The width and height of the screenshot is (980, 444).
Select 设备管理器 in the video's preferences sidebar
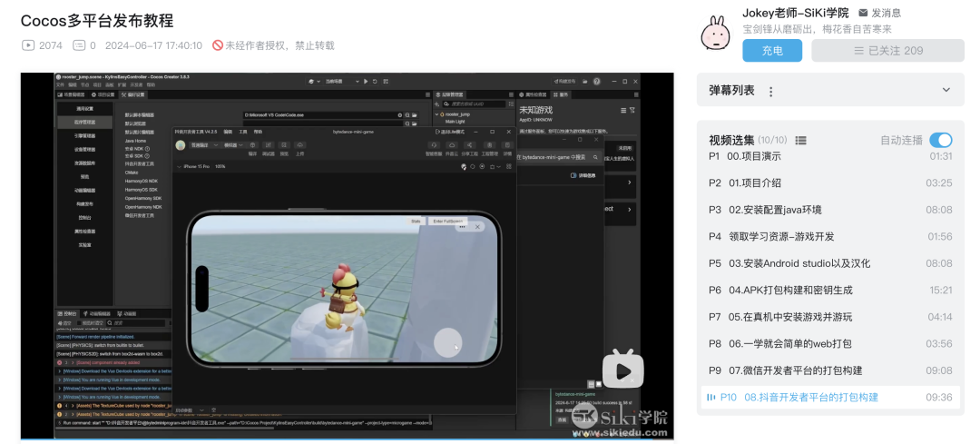(x=84, y=150)
